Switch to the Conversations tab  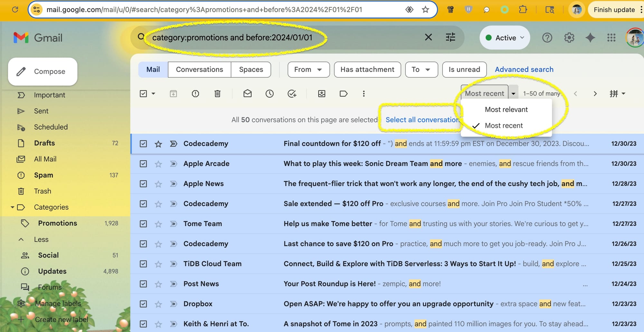(x=199, y=69)
